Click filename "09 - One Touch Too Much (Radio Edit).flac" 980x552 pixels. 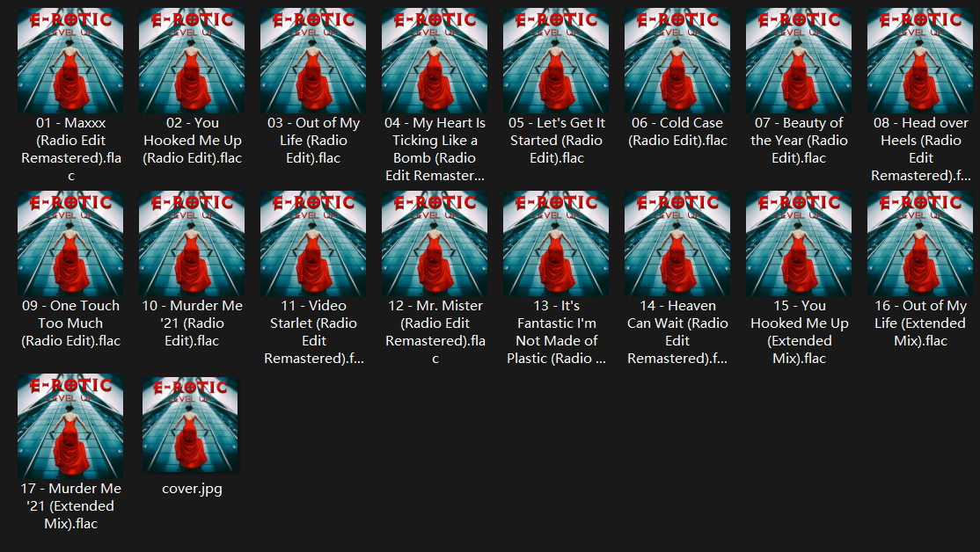[x=70, y=323]
